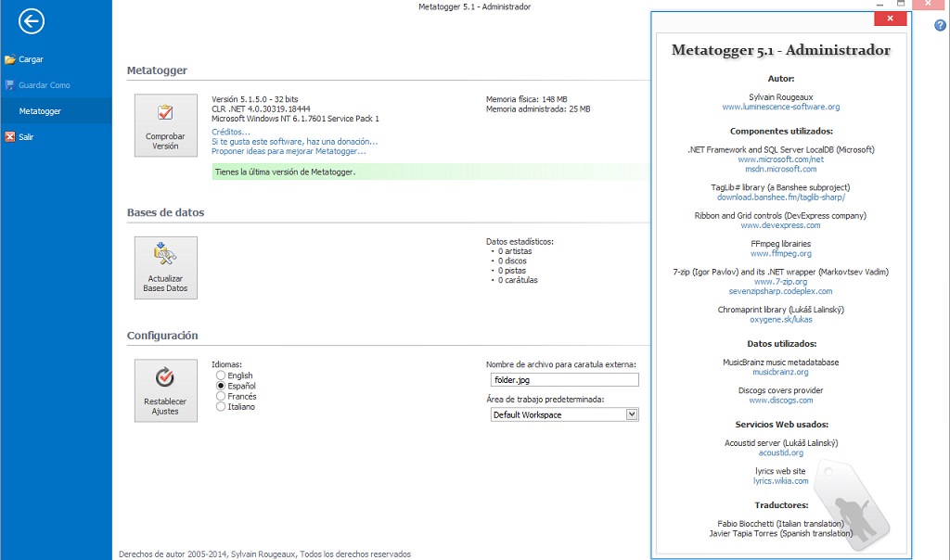Click 'Versión 5.1.5.0 - 32 bits' text
950x560 pixels.
254,98
